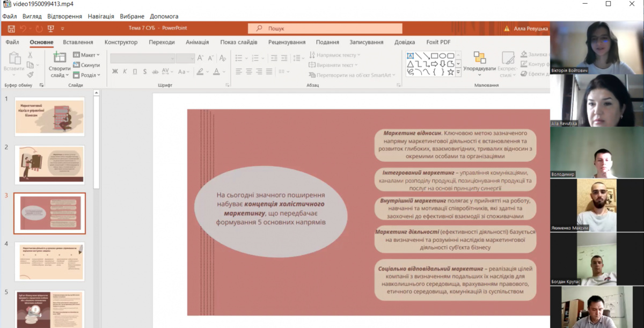644x328 pixels.
Task: Click the Пошук search field
Action: tap(325, 28)
